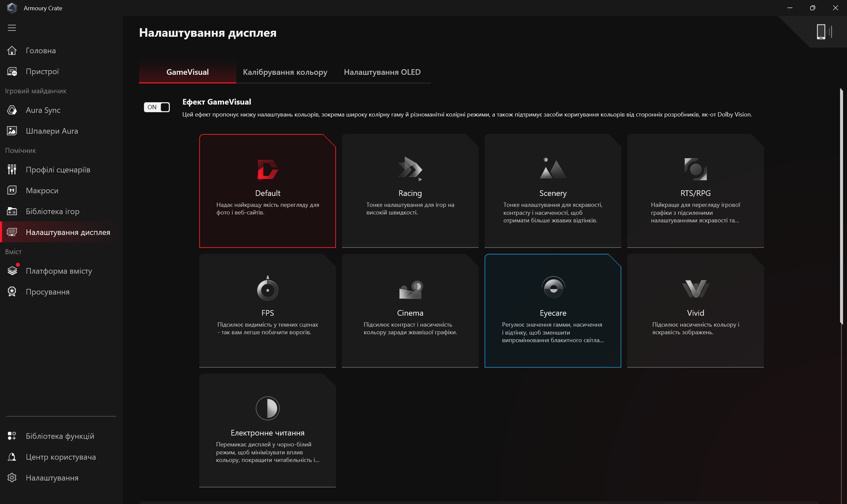Open Центр користувача in sidebar
The width and height of the screenshot is (847, 504).
tap(62, 457)
